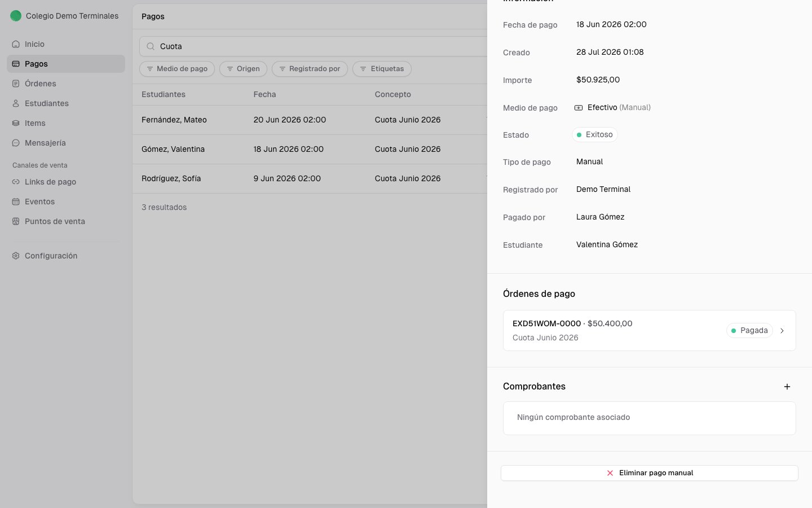Click the Comprobantes heading
Viewport: 812px width, 508px height.
click(534, 386)
